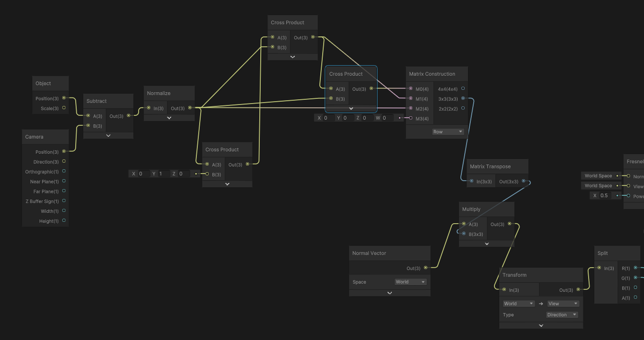Click the W field of M3 input
This screenshot has height=340, width=644.
(388, 118)
